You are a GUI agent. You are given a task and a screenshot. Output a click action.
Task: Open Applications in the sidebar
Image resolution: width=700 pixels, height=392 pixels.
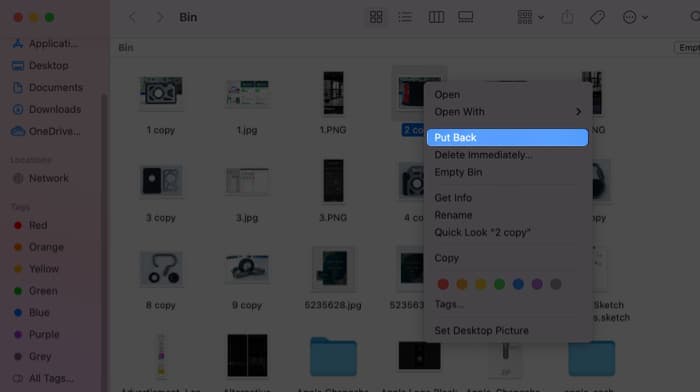pos(46,44)
